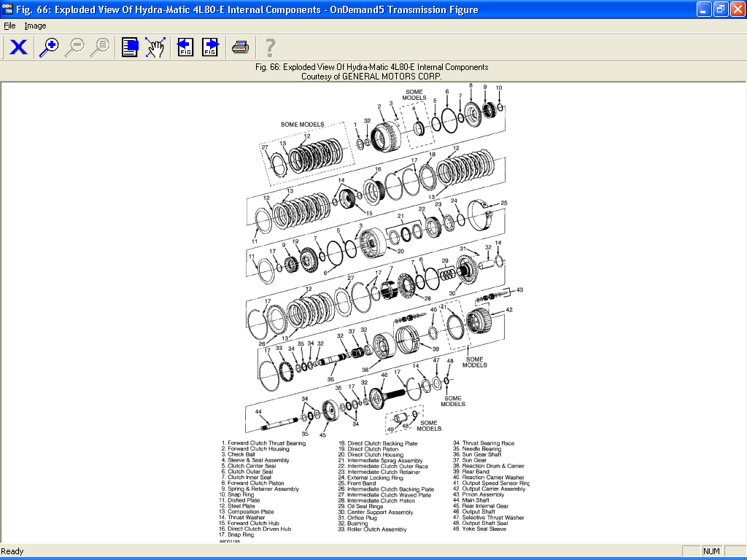Minimize the Transmission Figure window

(704, 9)
